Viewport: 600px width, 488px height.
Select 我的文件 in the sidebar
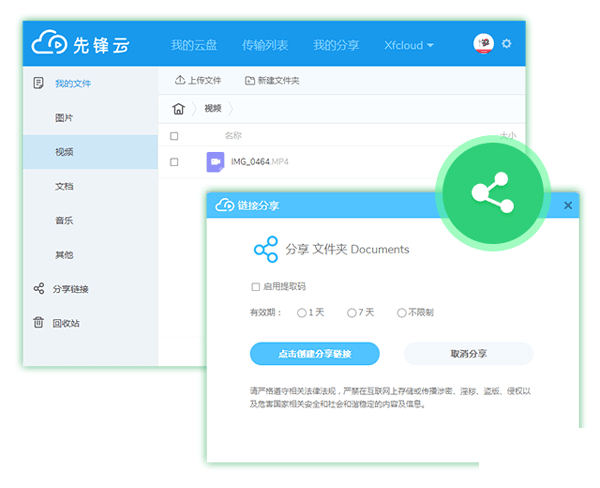tap(73, 83)
